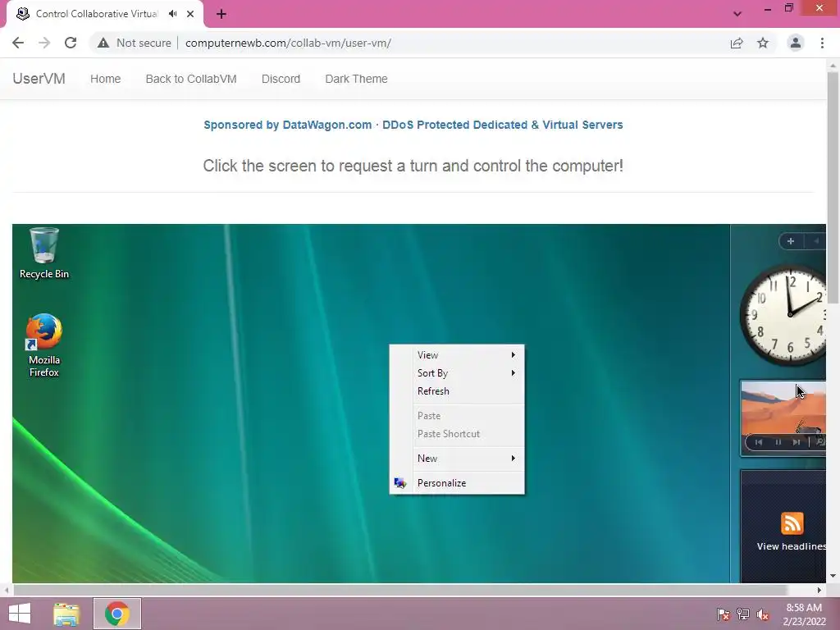
Task: Open the RSS feed headlines gadget icon
Action: click(x=792, y=523)
